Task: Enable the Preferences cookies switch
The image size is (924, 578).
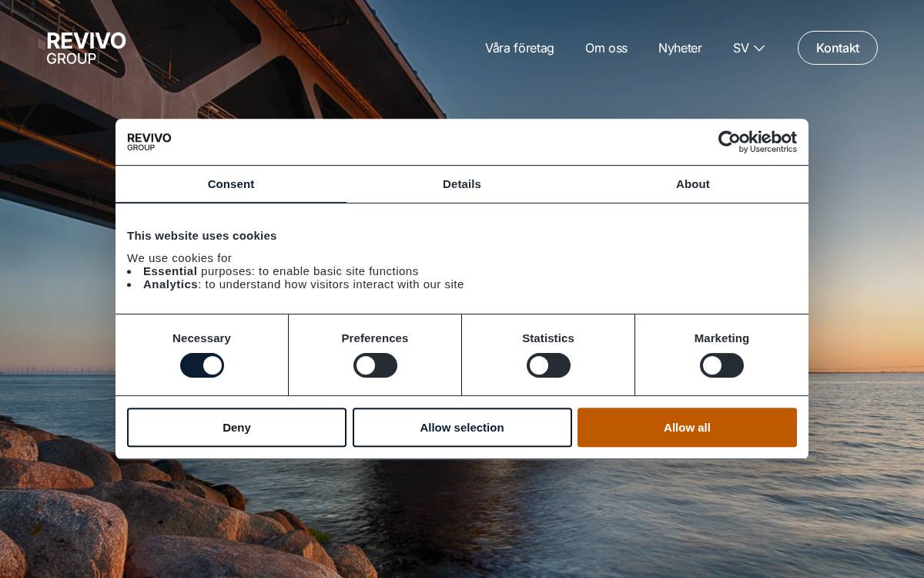Action: click(x=375, y=365)
